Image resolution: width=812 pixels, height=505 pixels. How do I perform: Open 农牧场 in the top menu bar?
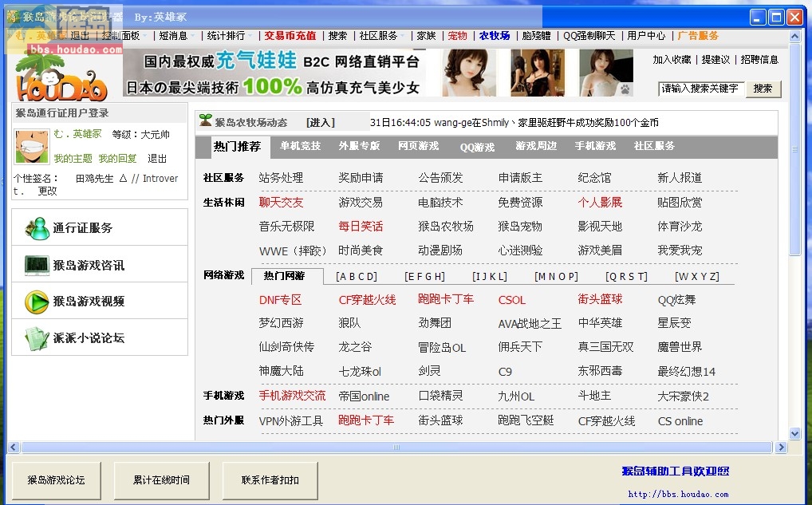click(x=494, y=36)
